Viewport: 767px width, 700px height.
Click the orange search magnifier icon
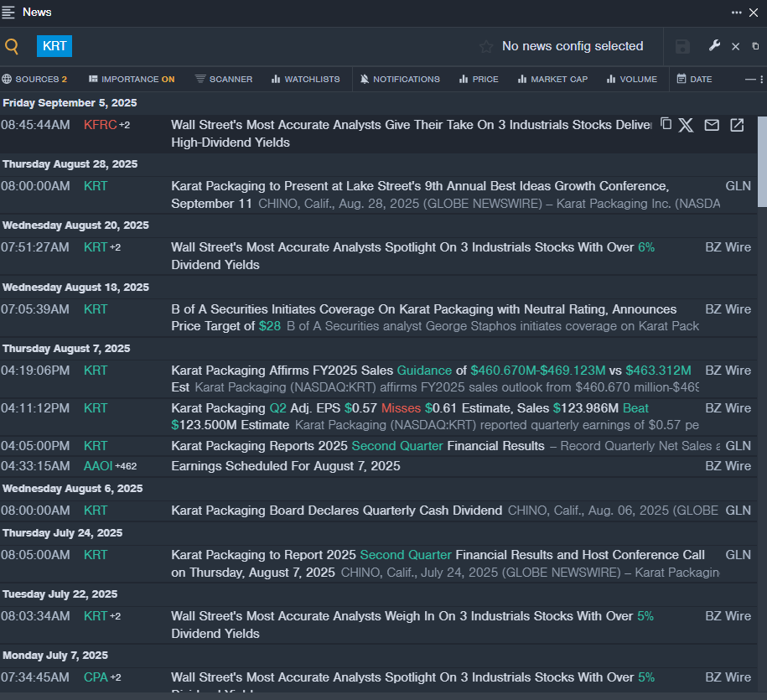coord(12,47)
